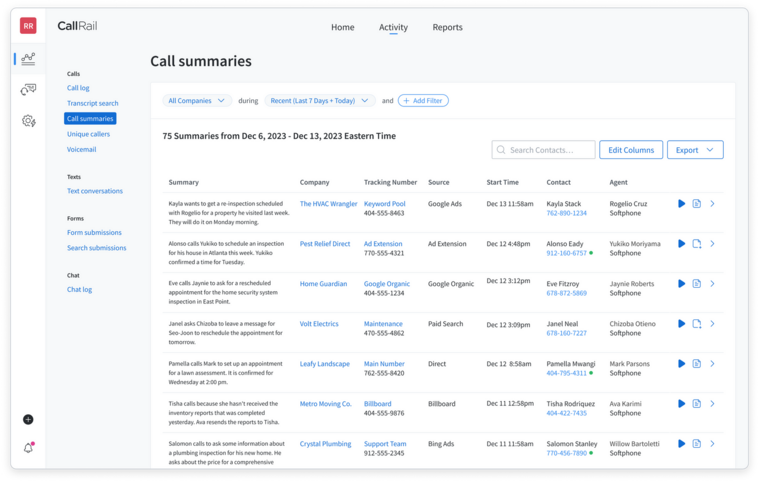
Task: Expand the Salomon Stanley call row chevron
Action: click(713, 444)
